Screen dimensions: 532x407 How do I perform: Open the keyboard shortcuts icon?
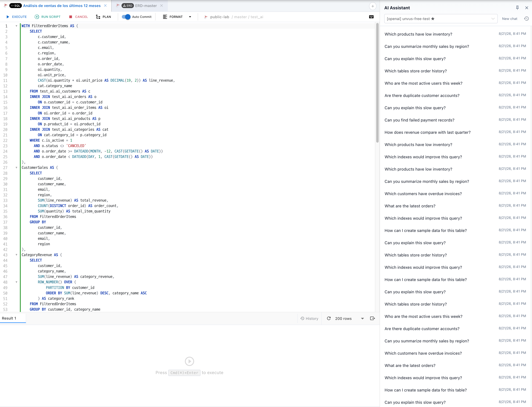(371, 17)
